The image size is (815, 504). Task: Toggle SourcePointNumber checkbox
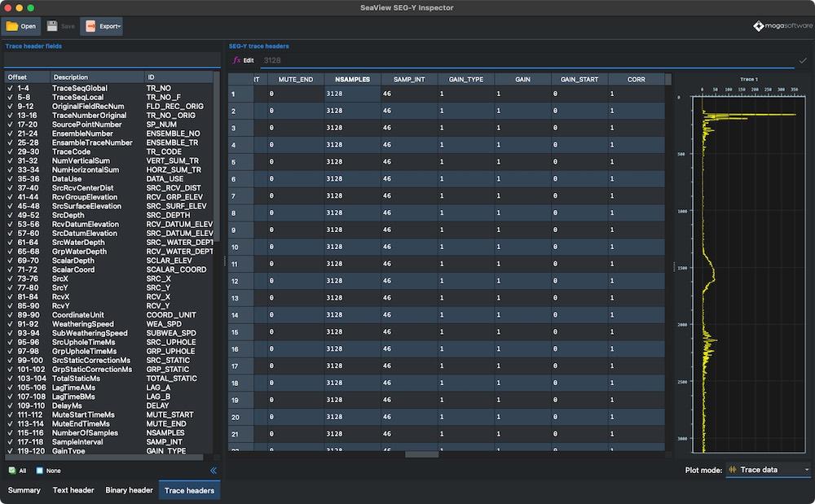pyautogui.click(x=11, y=125)
